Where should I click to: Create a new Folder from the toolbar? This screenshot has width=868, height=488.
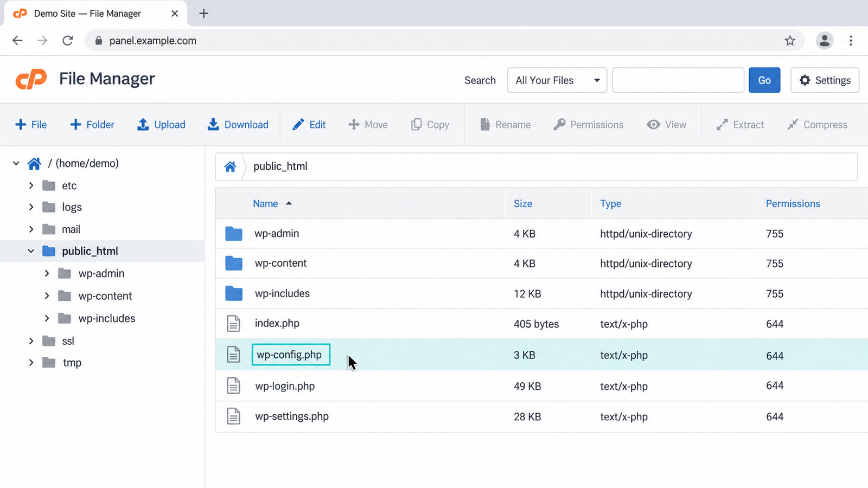click(x=92, y=125)
